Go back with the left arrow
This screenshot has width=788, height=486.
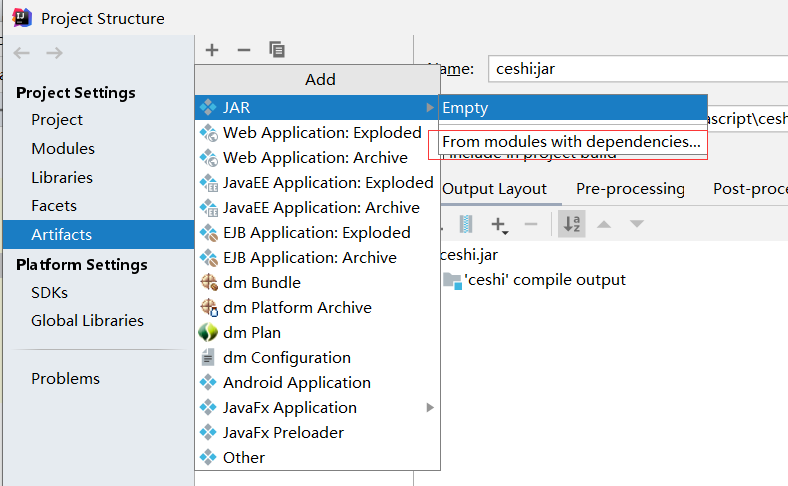(x=22, y=53)
